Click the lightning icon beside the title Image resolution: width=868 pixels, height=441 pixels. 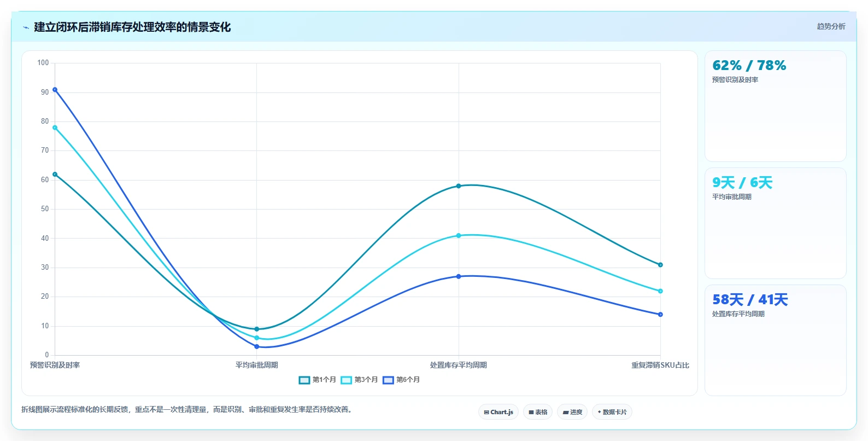(x=26, y=27)
